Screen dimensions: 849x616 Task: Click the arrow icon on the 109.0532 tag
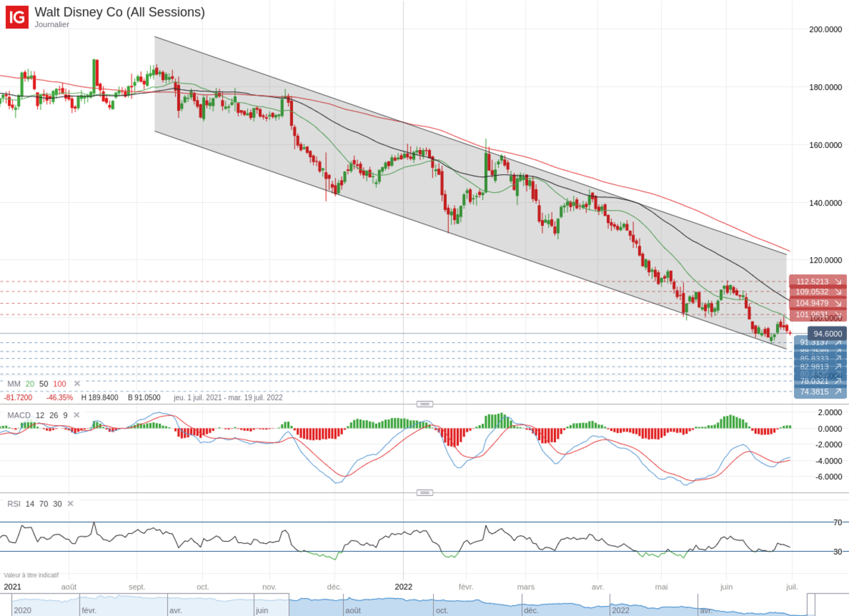tap(838, 292)
